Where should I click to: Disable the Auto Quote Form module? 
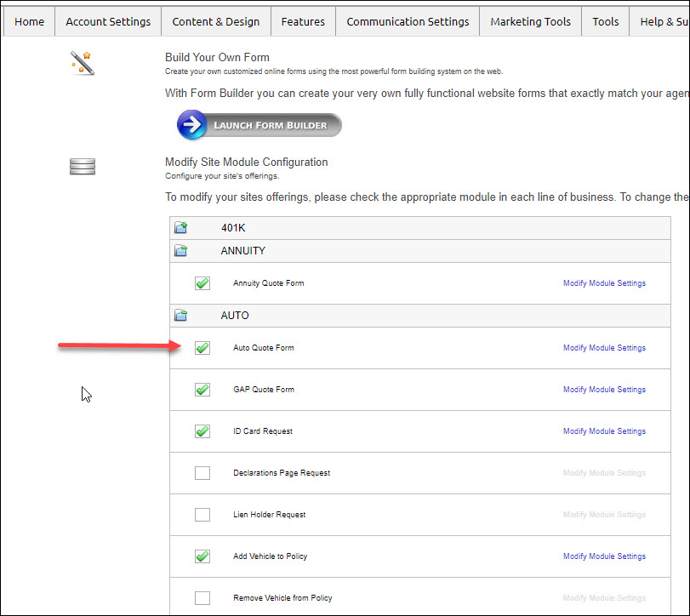(202, 347)
